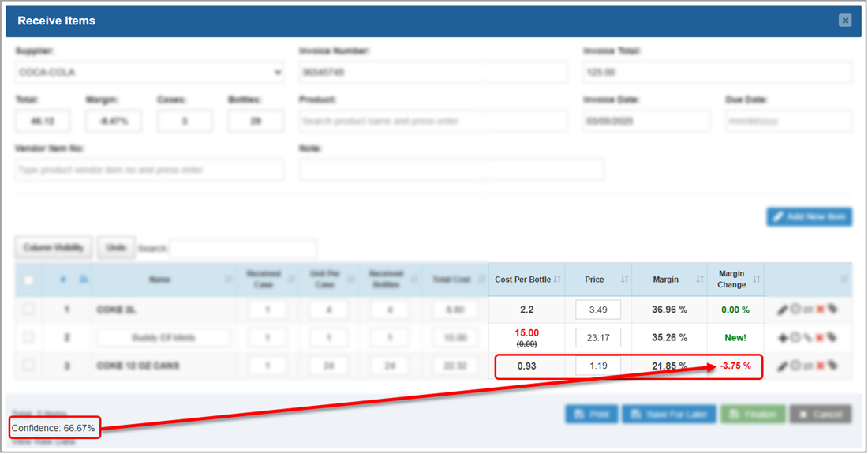Sort by the Name column arrows
868x454 pixels.
pos(228,279)
